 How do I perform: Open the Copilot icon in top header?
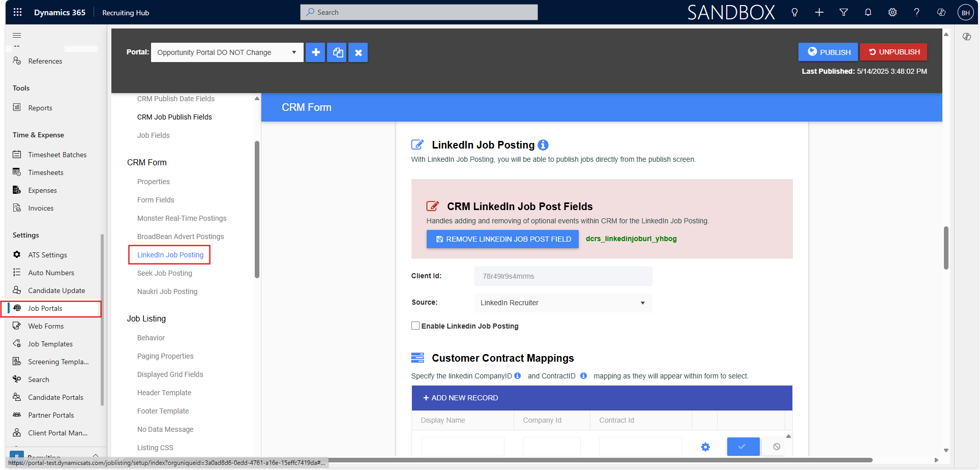(x=941, y=12)
